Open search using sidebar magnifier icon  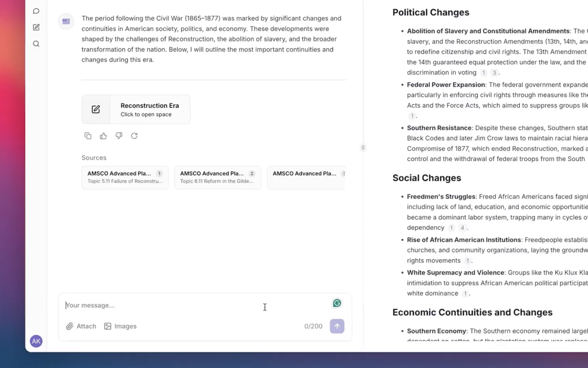36,44
